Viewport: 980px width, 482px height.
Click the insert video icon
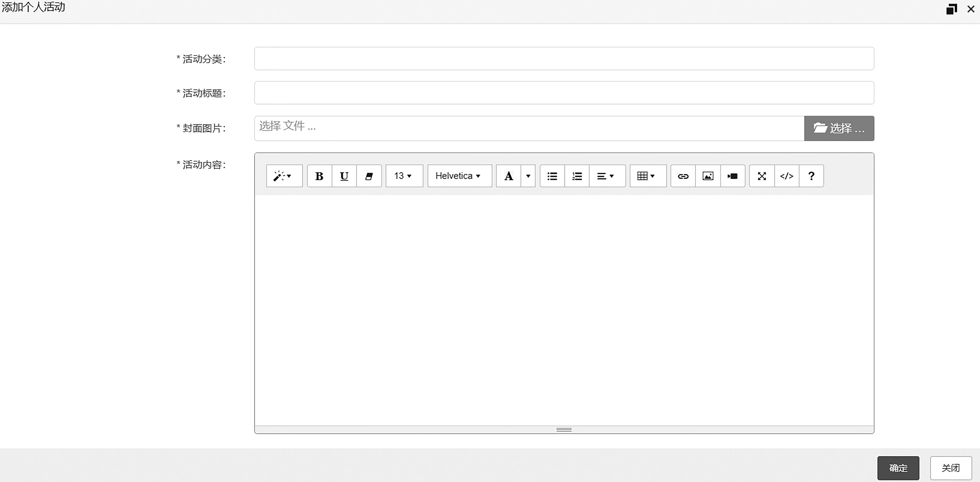point(732,176)
